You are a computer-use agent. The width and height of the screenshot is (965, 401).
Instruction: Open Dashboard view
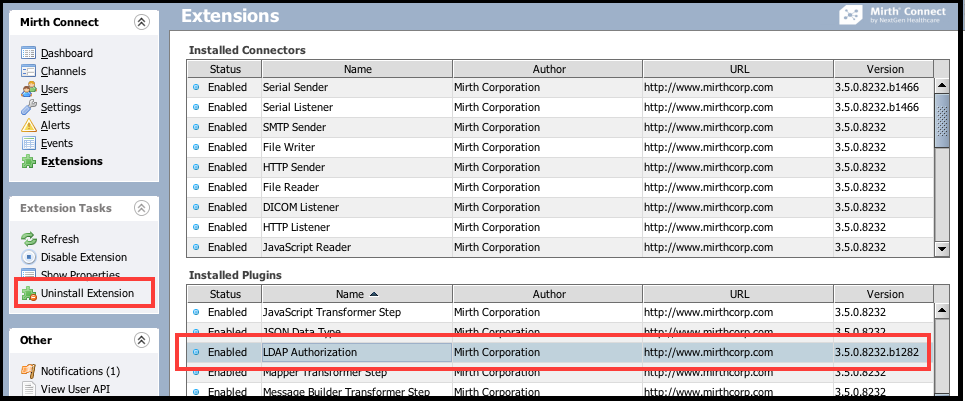point(67,54)
